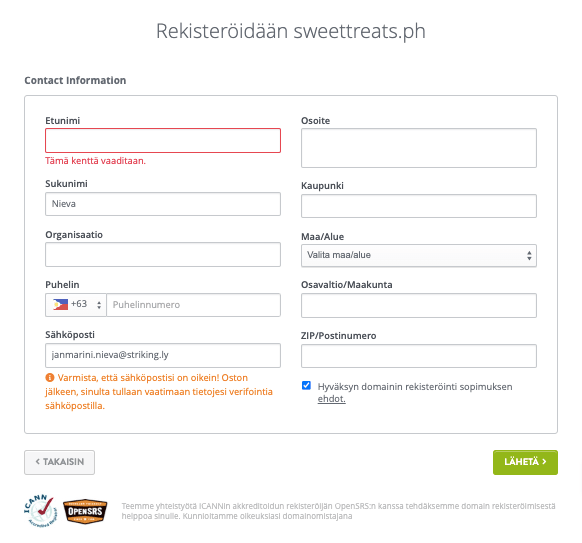The image size is (582, 543).
Task: Click the Osavaltio/Maakunta input field
Action: 419,305
